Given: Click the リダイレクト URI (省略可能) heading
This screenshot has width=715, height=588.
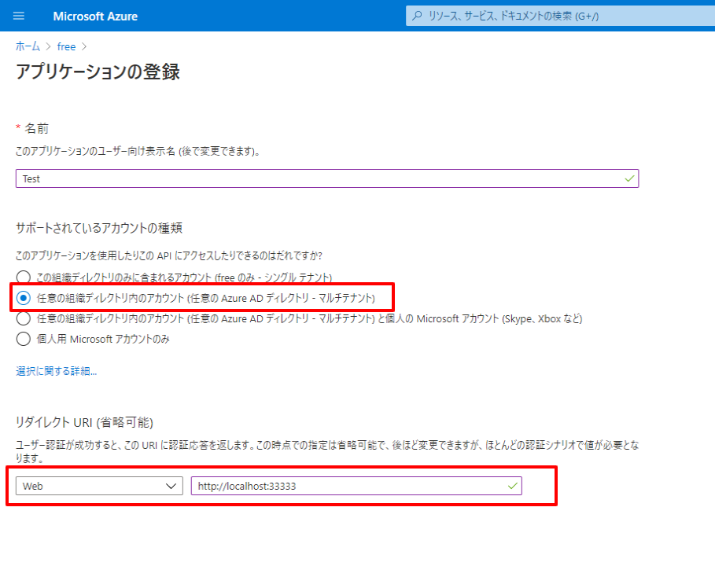Looking at the screenshot, I should pos(84,423).
